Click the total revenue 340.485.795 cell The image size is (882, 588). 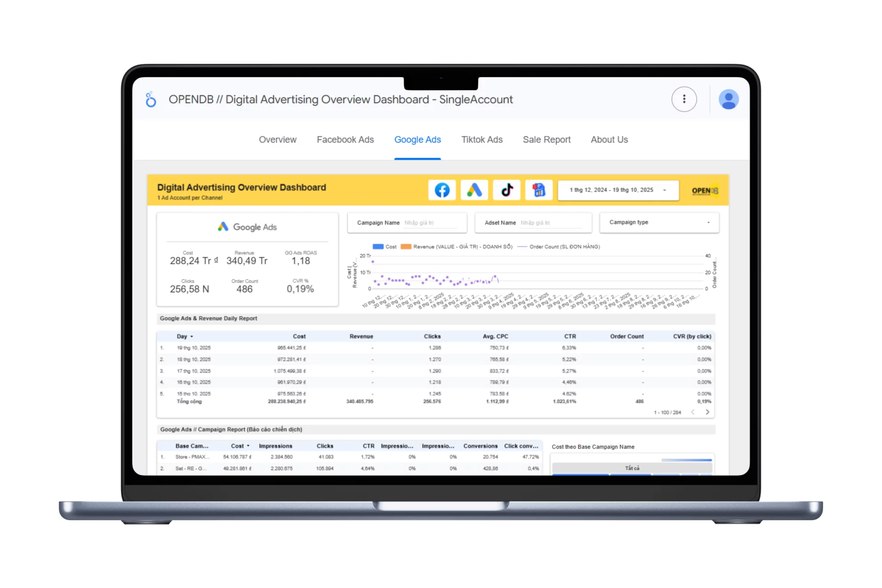point(360,401)
